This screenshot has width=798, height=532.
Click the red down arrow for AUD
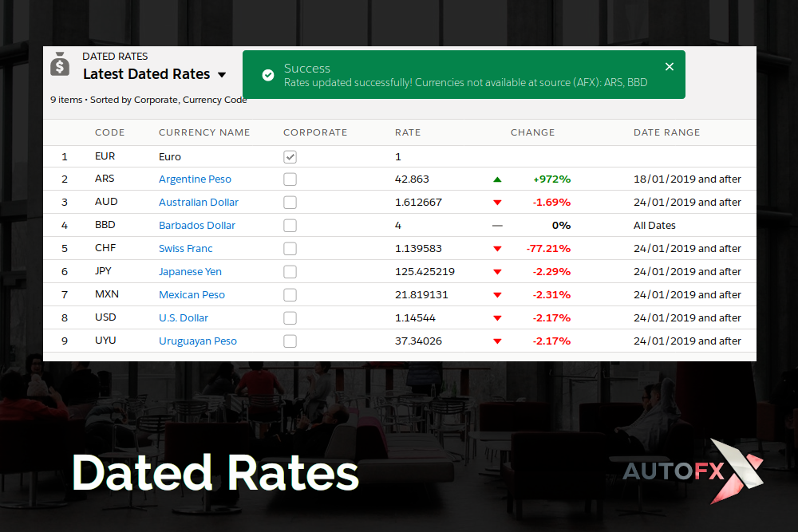pos(497,203)
